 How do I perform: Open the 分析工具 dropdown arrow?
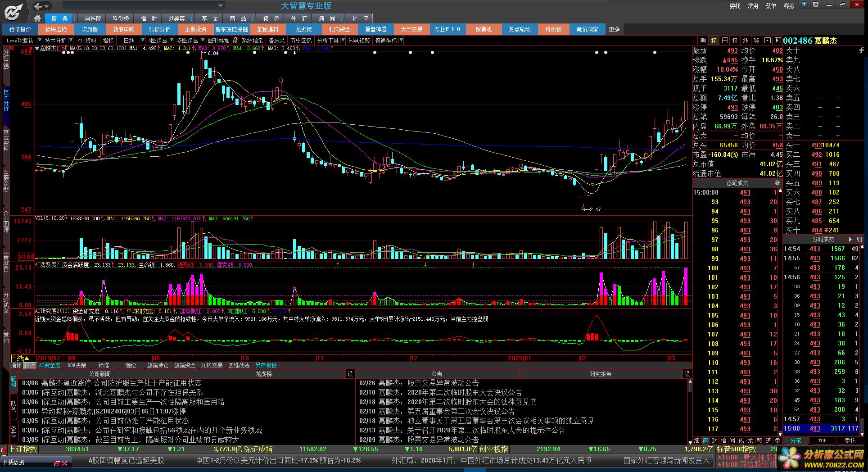(343, 41)
